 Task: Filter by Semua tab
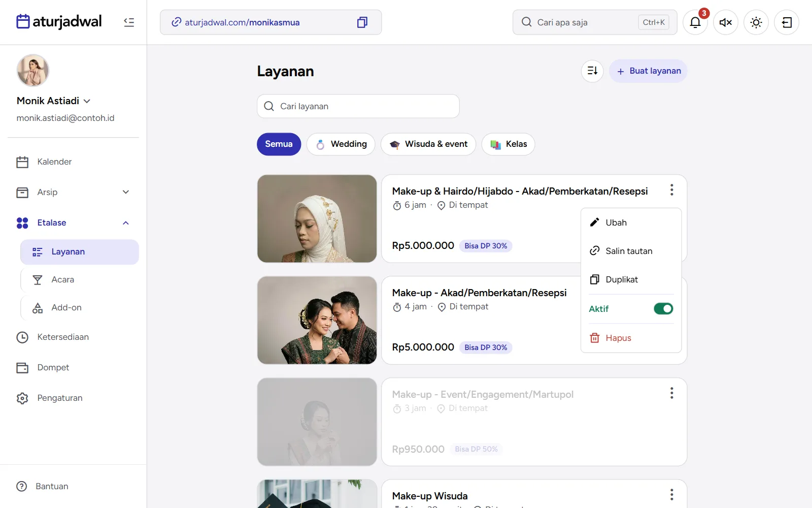click(279, 144)
